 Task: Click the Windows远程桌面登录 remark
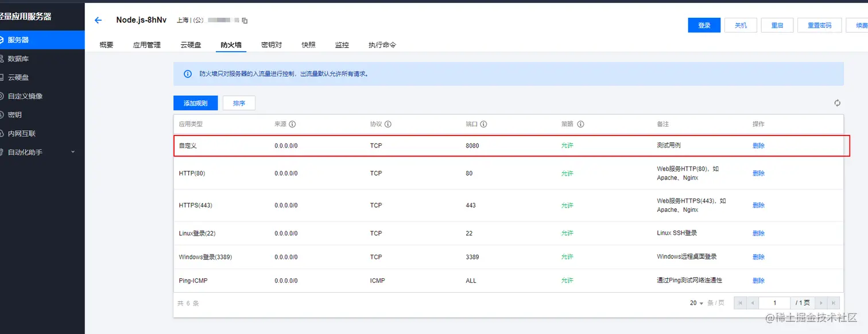(687, 257)
